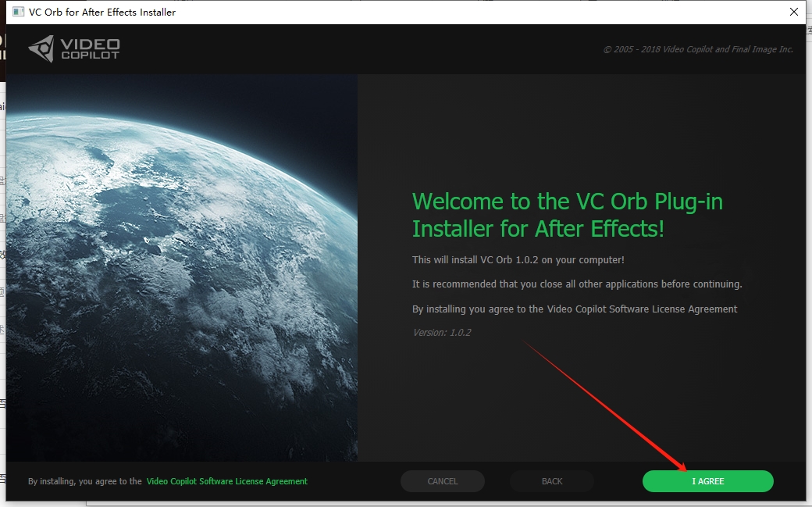This screenshot has height=507, width=812.
Task: Click 'By installing you agree' sentence in the welcome text
Action: pyautogui.click(x=575, y=309)
